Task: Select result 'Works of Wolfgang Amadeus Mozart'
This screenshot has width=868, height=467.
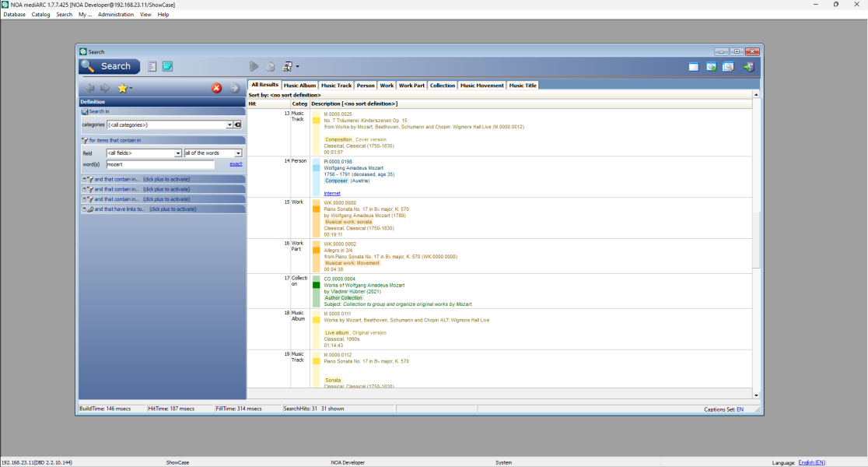Action: click(364, 286)
